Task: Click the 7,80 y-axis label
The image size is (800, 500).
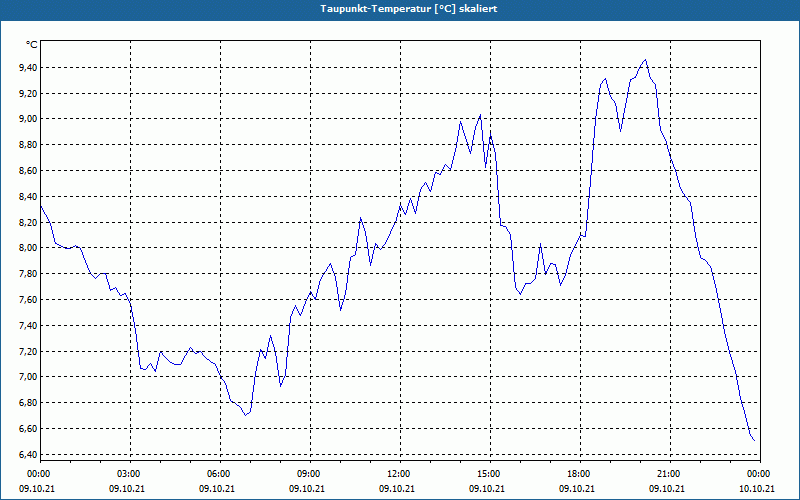Action: coord(29,274)
